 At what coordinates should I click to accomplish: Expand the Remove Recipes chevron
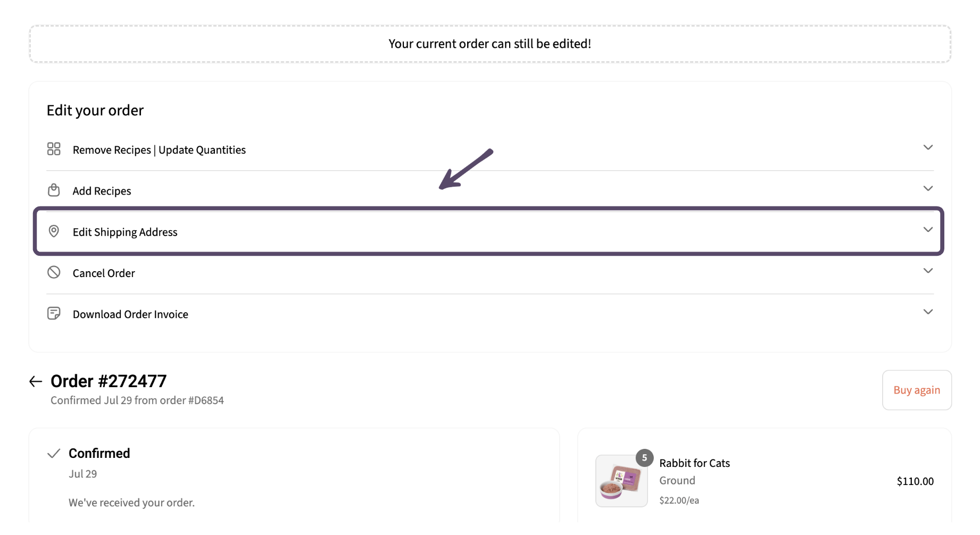point(928,147)
